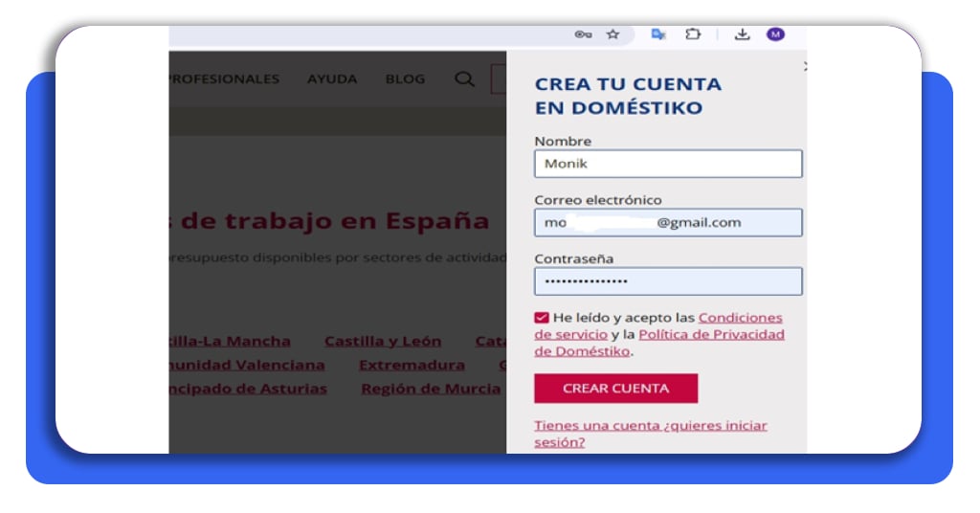Click the Correo electrónico input field

[x=668, y=222]
